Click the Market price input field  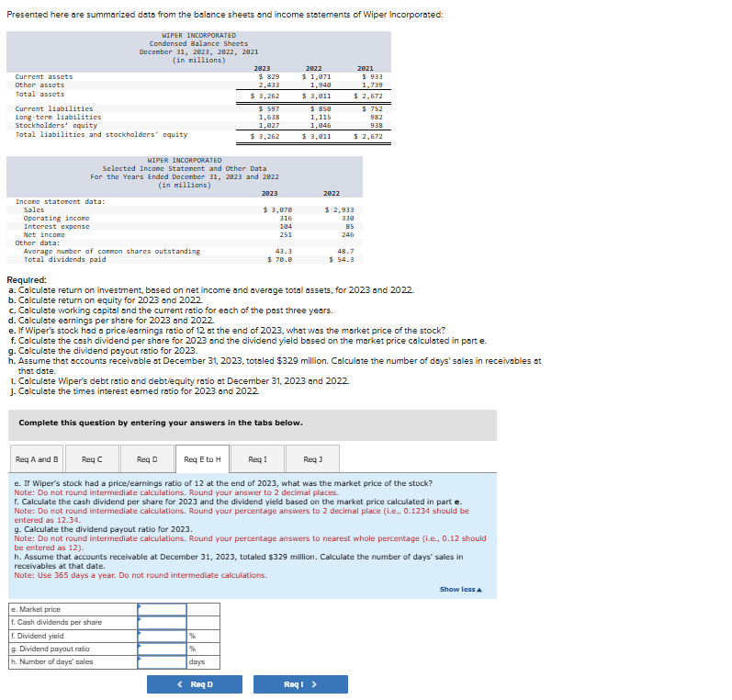point(162,609)
